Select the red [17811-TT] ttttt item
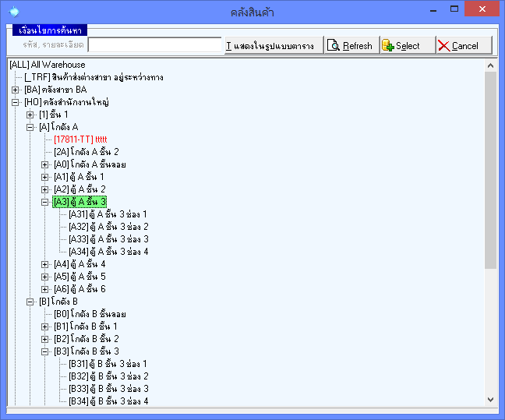 coord(80,139)
